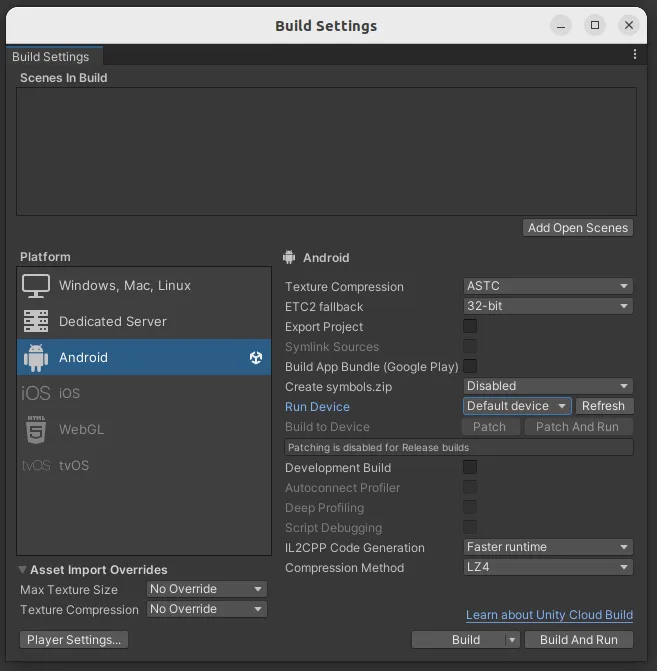Toggle the Script Debugging checkbox
The height and width of the screenshot is (671, 657).
[x=470, y=527]
